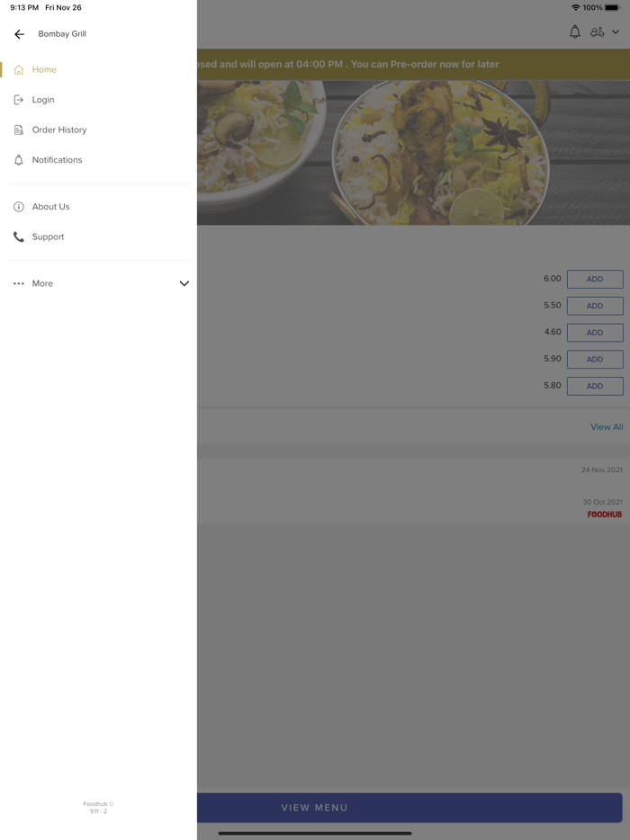The height and width of the screenshot is (840, 630).
Task: Tap the biryani banner image
Action: point(413,153)
